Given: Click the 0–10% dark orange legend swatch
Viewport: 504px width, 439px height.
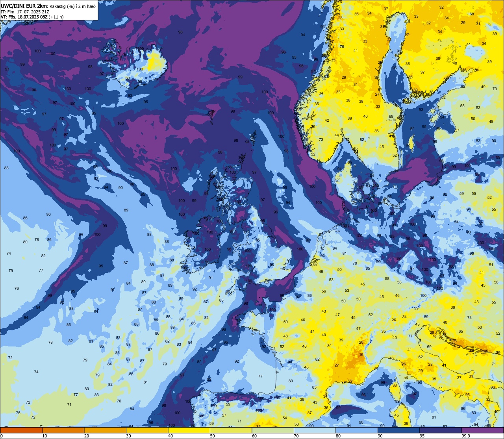Looking at the screenshot, I should coord(21,430).
